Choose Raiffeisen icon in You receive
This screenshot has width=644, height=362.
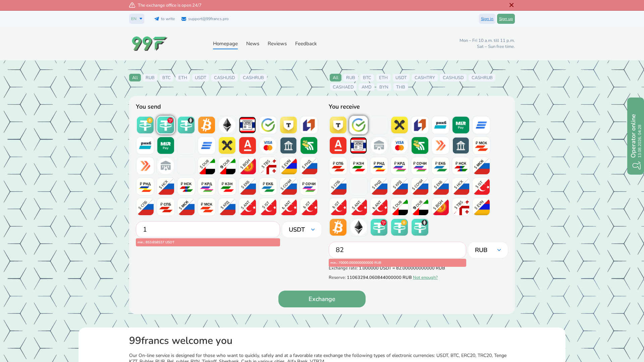point(399,125)
